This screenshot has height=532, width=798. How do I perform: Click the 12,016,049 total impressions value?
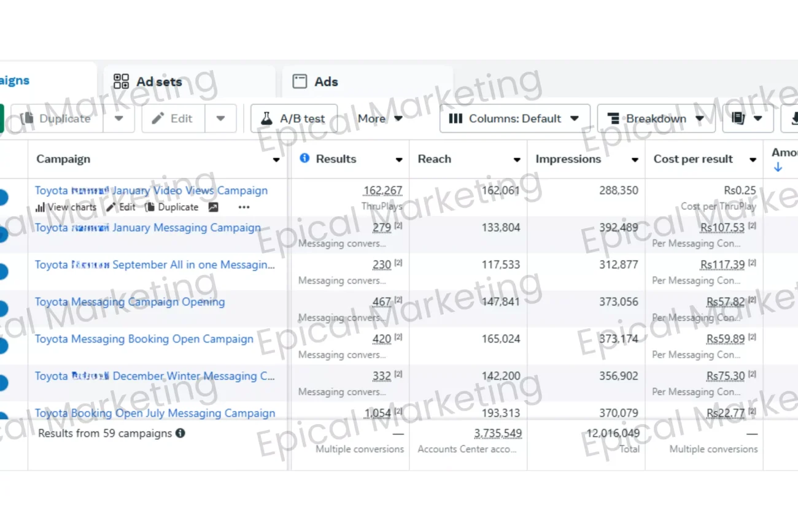click(613, 433)
